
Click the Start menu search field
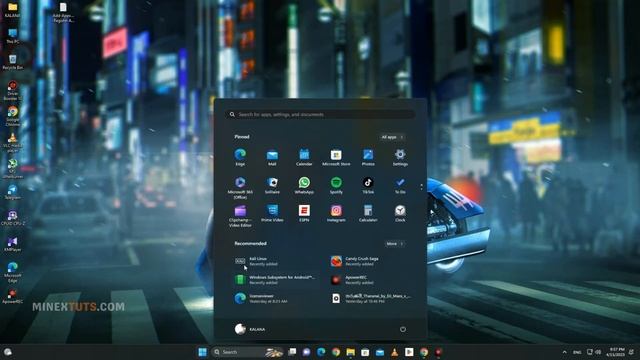[320, 115]
